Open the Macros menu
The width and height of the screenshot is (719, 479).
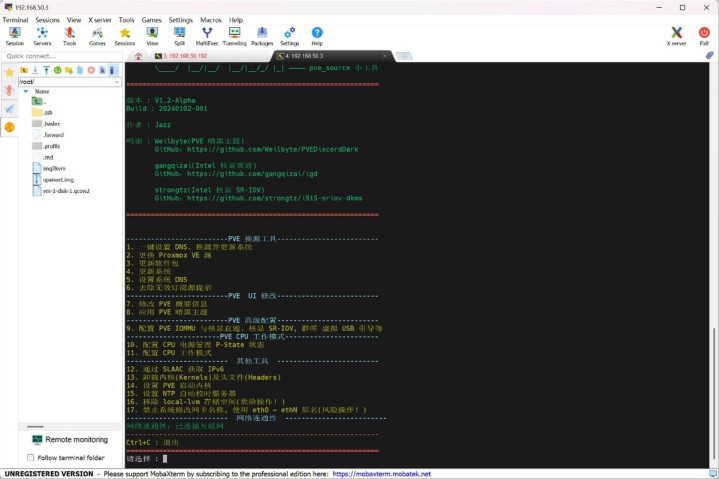pyautogui.click(x=211, y=20)
